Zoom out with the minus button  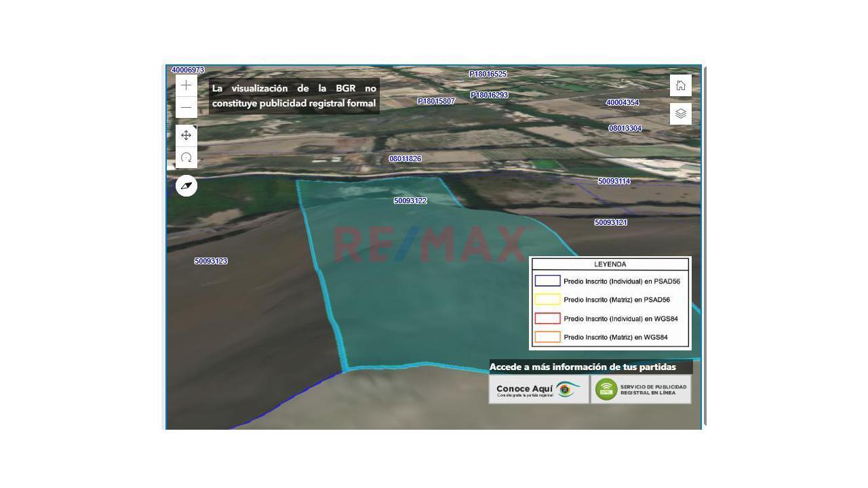186,107
